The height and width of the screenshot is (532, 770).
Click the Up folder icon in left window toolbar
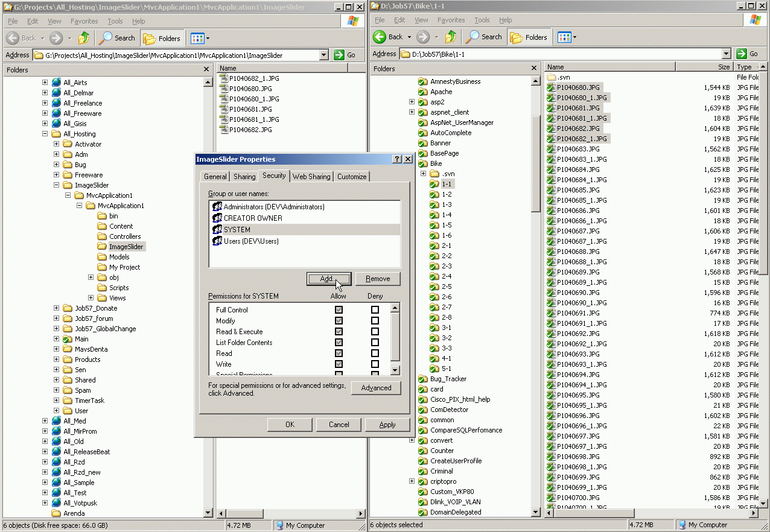tap(84, 38)
